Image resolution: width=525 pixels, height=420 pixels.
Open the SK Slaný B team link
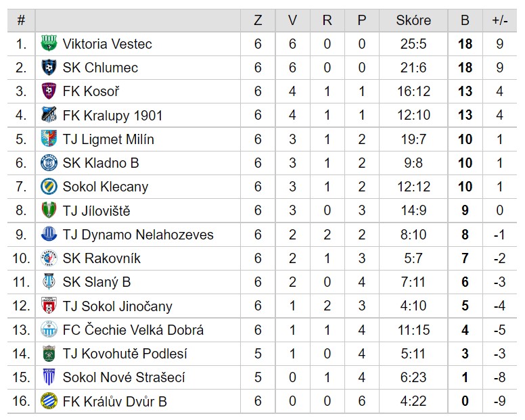pos(97,282)
